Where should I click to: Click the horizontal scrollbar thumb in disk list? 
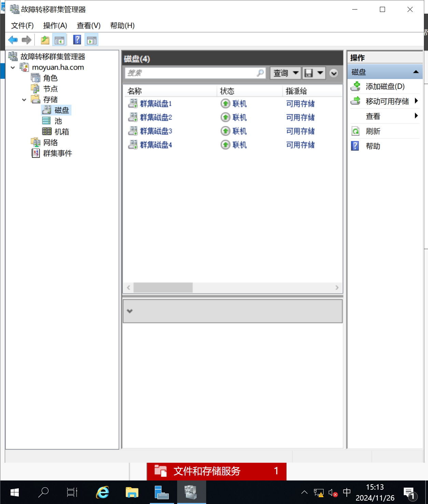click(x=163, y=287)
